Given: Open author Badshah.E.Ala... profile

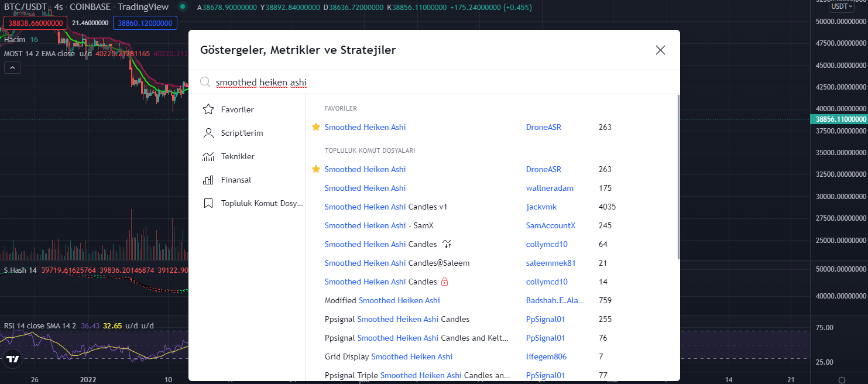Looking at the screenshot, I should click(x=555, y=300).
